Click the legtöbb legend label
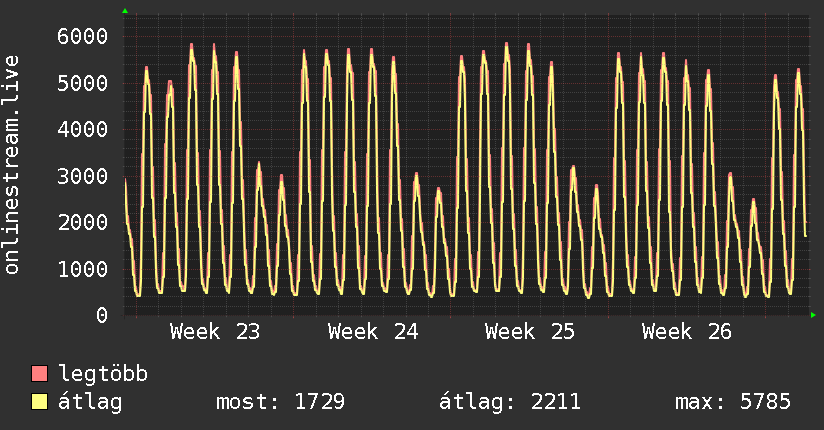The width and height of the screenshot is (824, 430). point(103,374)
